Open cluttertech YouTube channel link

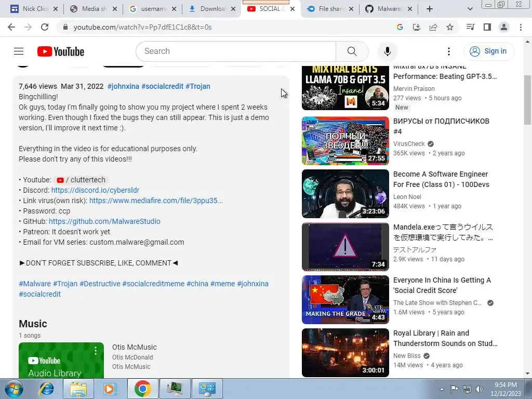pyautogui.click(x=81, y=180)
